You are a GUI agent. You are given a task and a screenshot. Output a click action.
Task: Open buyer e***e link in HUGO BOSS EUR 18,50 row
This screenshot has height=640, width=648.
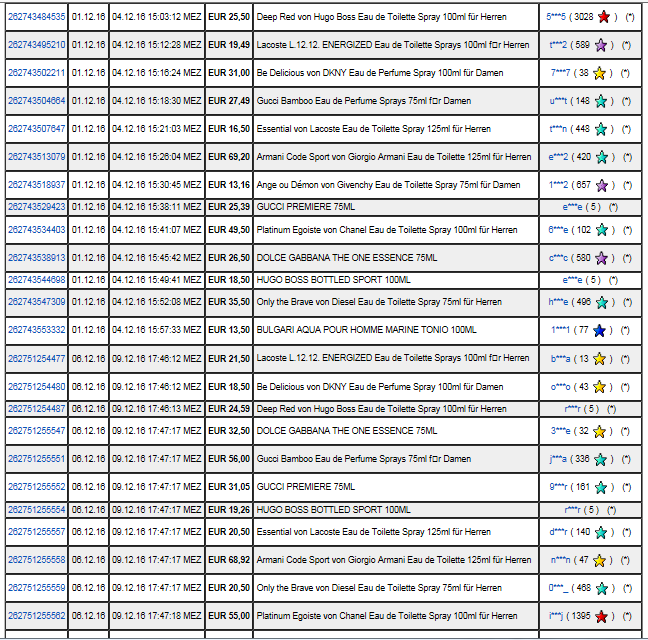tap(572, 280)
